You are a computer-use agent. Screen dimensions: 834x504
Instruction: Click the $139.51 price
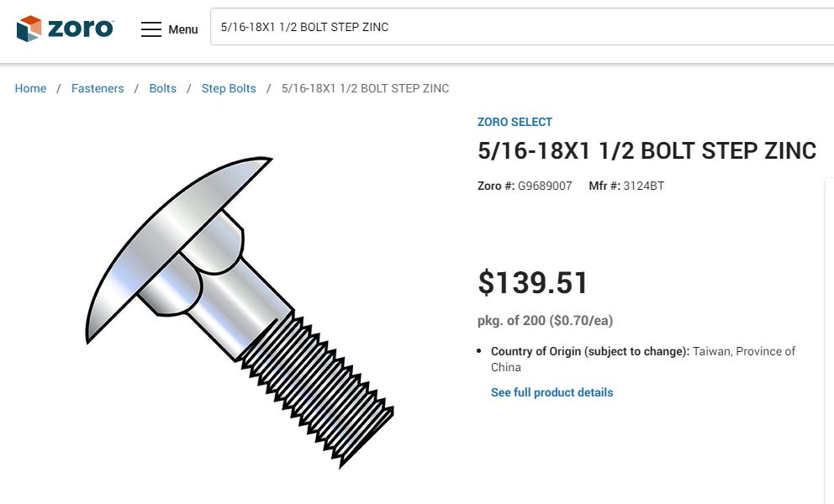click(533, 283)
